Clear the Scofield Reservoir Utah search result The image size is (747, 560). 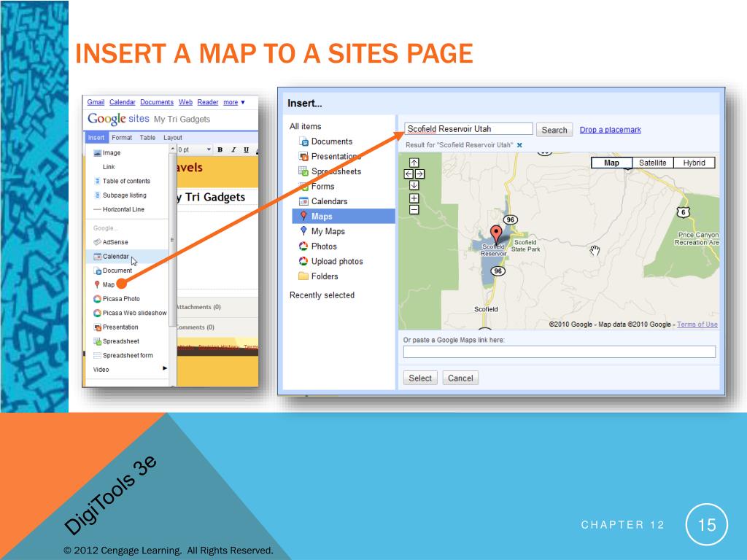tap(519, 145)
